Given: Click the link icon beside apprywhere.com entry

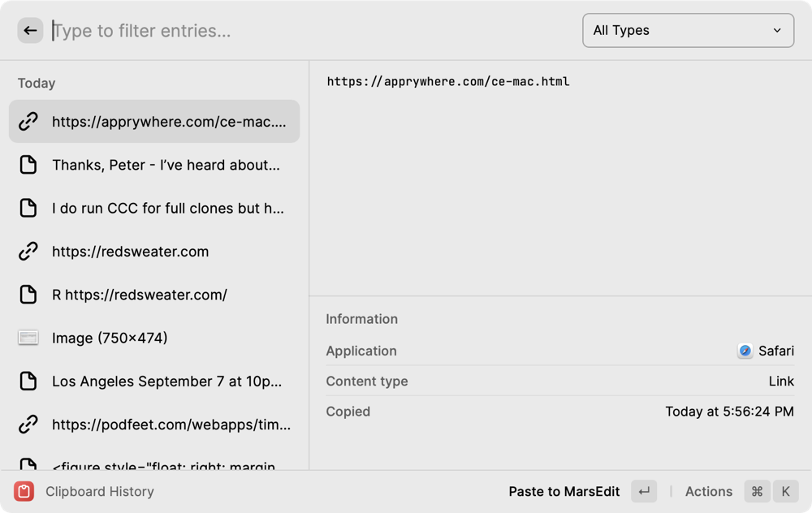Looking at the screenshot, I should click(28, 122).
